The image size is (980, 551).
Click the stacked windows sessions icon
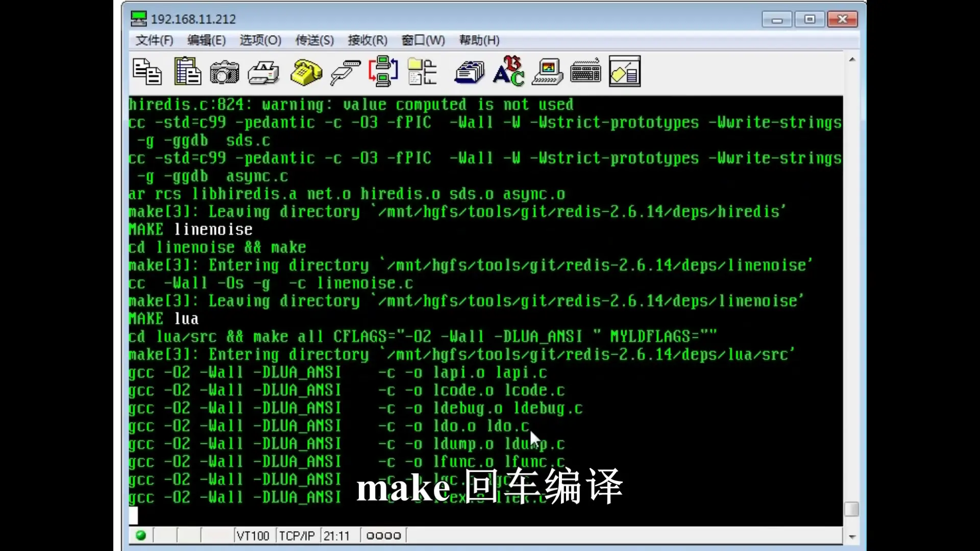pos(470,72)
